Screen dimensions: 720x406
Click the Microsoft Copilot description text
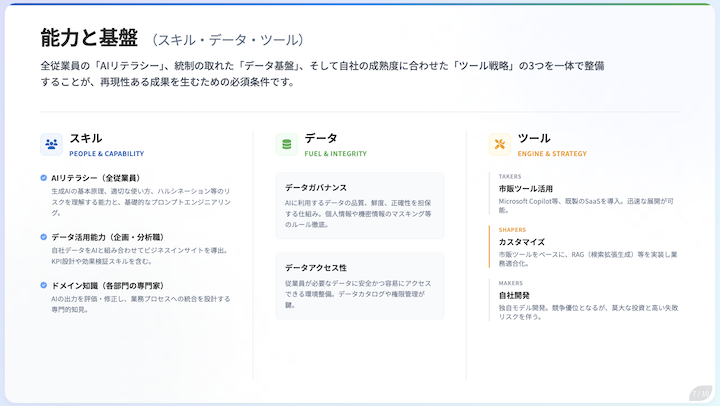tap(586, 205)
